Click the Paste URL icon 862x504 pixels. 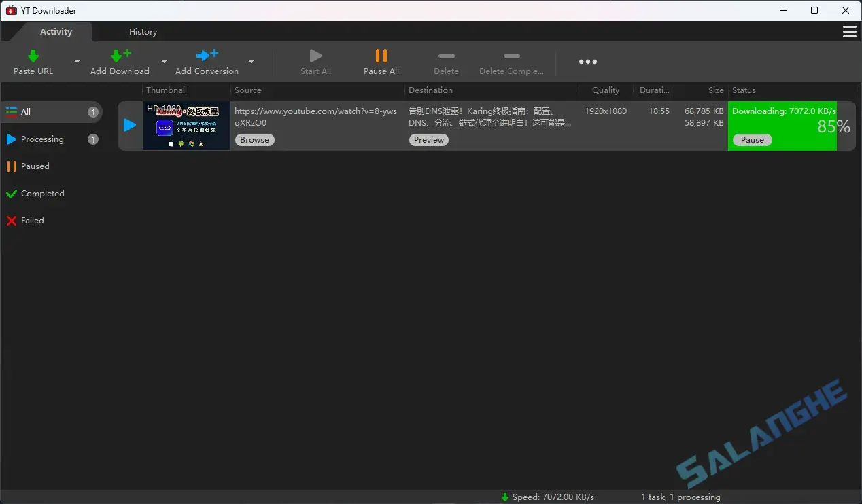[x=33, y=56]
